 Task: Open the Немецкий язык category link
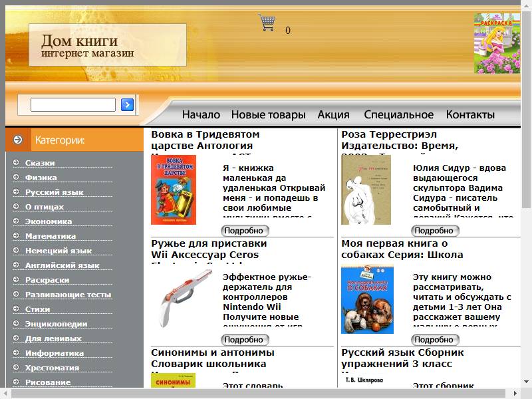coord(59,251)
